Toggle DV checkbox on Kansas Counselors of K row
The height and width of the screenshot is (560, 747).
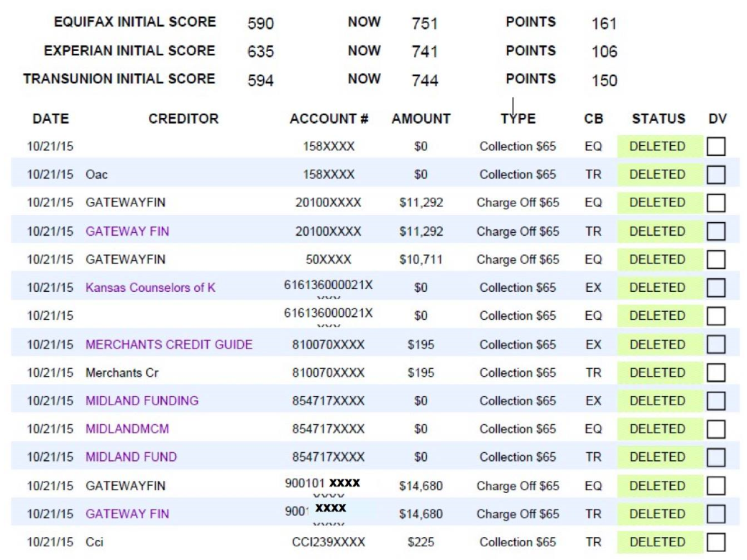[x=716, y=288]
